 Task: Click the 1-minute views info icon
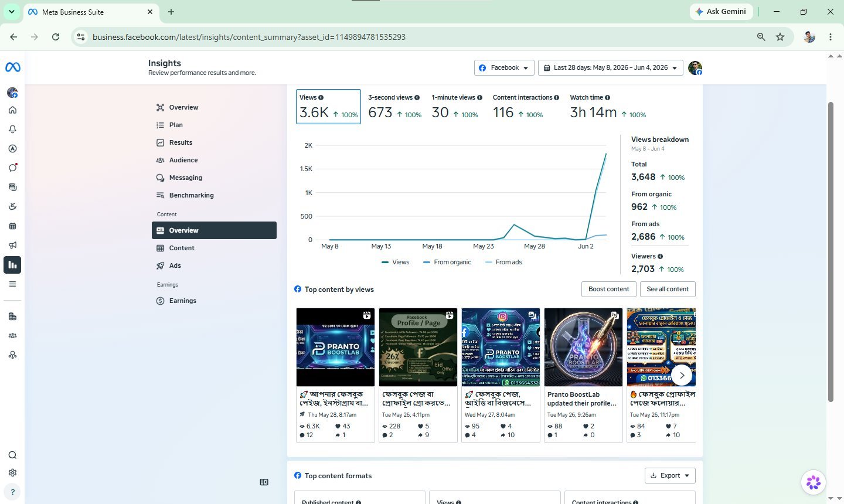click(479, 98)
